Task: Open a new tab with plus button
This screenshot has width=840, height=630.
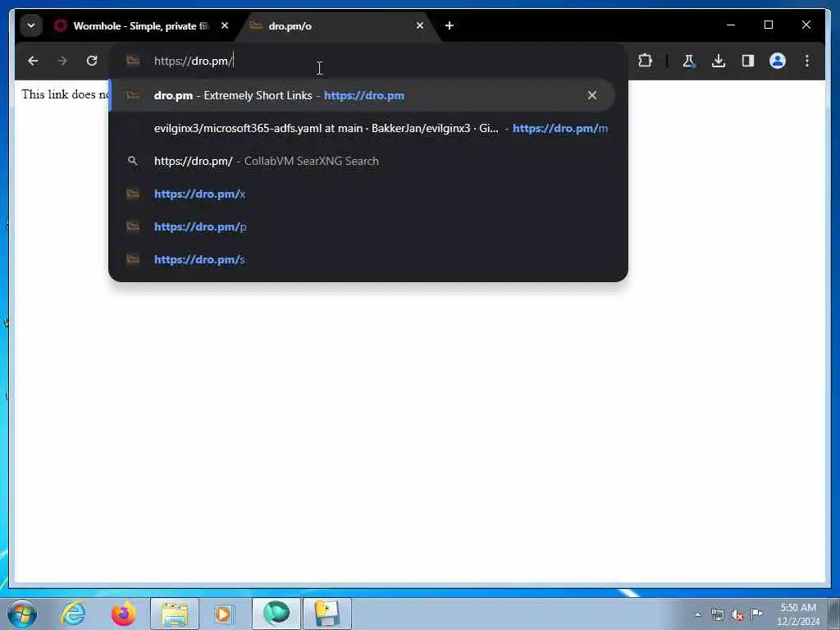Action: click(450, 25)
